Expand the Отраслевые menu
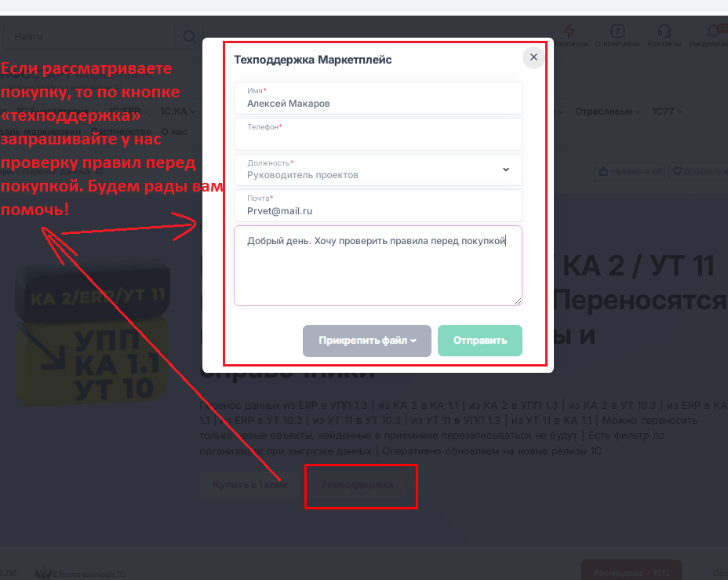The height and width of the screenshot is (580, 728). [x=608, y=111]
